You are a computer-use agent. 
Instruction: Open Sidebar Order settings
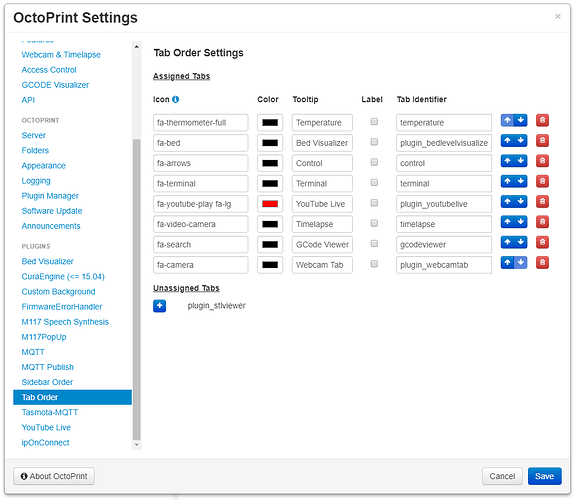click(x=47, y=382)
